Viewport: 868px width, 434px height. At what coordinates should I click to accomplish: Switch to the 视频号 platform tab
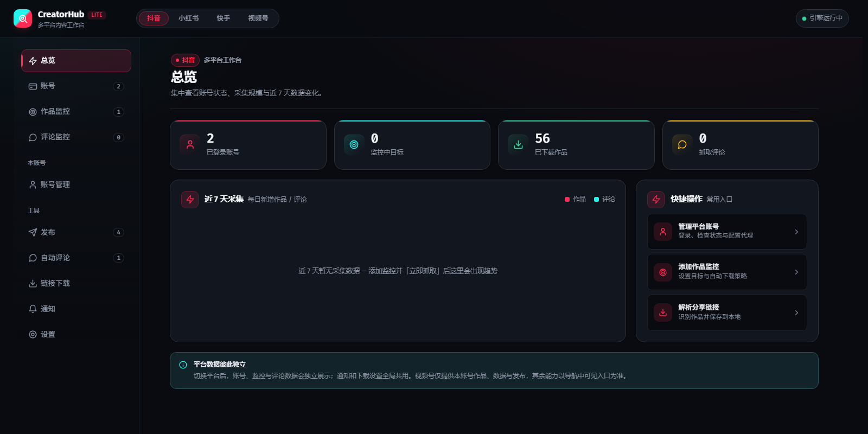258,18
